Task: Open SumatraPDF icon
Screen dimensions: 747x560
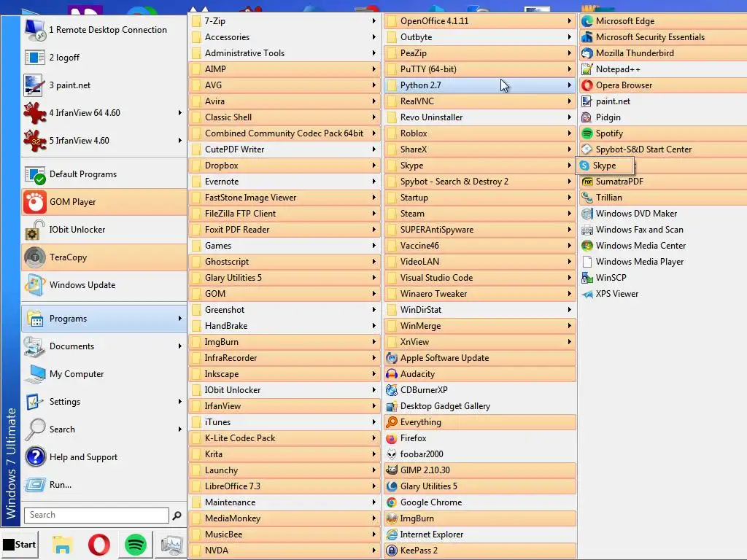Action: [x=587, y=182]
